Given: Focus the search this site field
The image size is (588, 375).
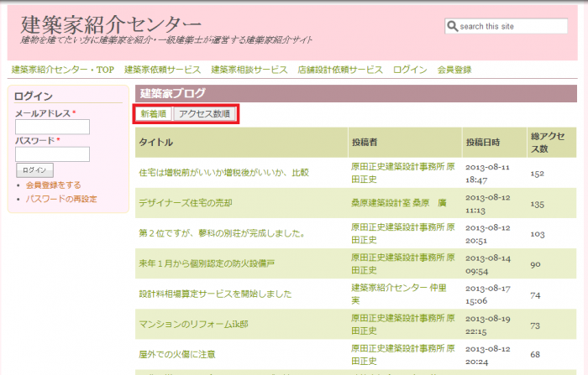Looking at the screenshot, I should pyautogui.click(x=512, y=26).
